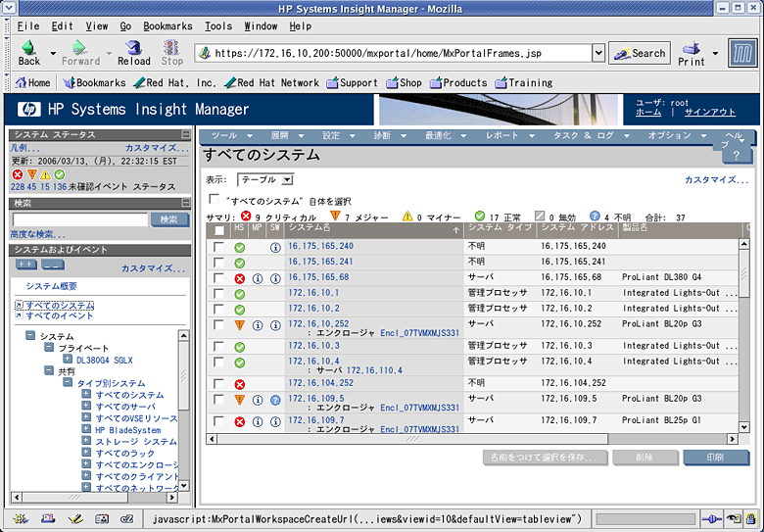The image size is (764, 532).
Task: Check the box for system 16.175.165.240
Action: pyautogui.click(x=218, y=247)
